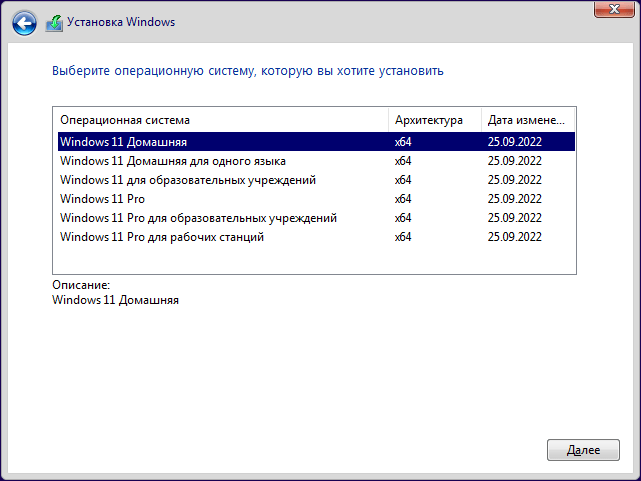Click the Архитектура column header
641x481 pixels.
[x=429, y=120]
